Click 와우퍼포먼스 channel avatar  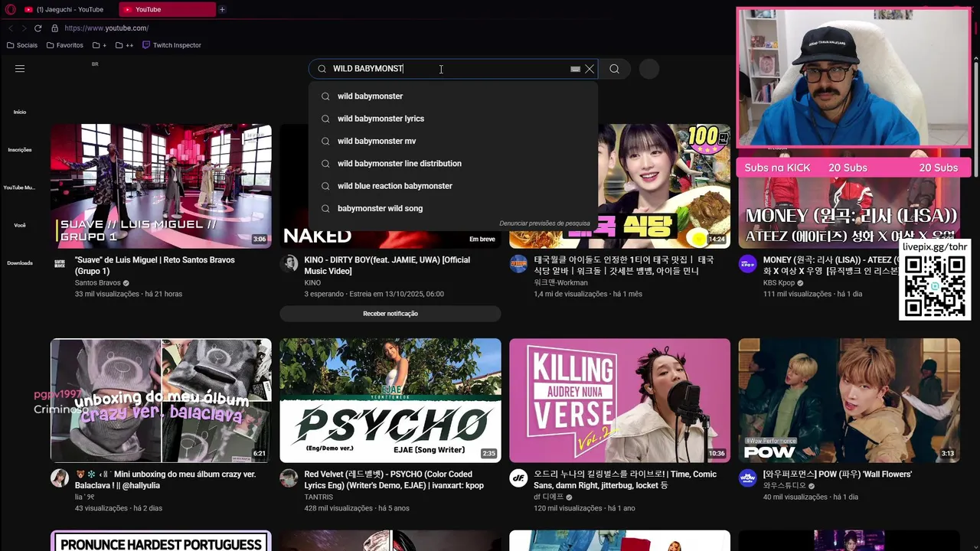pos(747,478)
